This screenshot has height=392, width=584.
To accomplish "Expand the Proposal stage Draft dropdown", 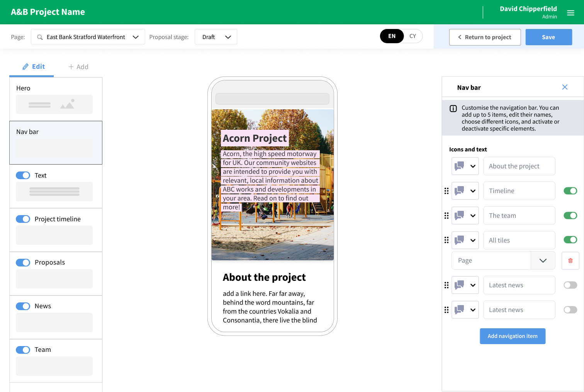I will pos(216,37).
